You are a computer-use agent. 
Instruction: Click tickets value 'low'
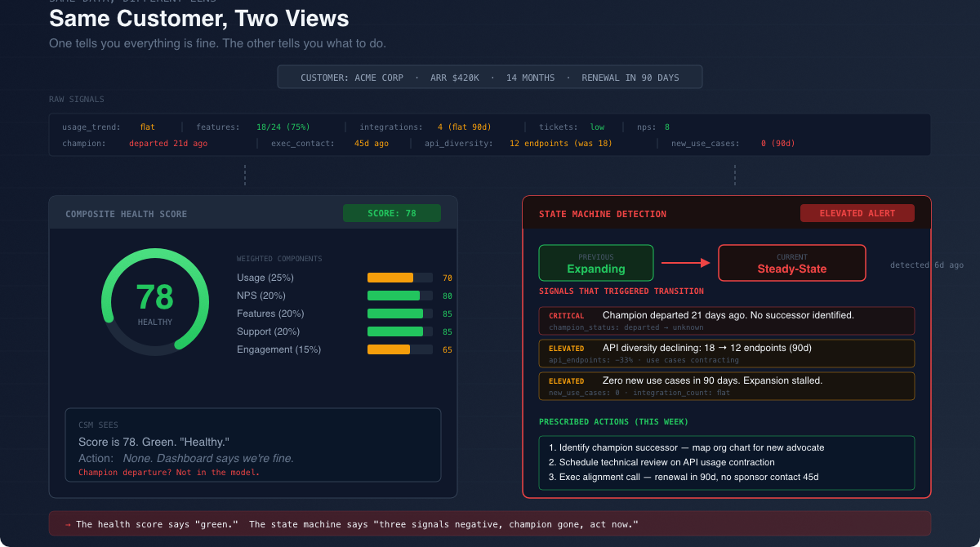(597, 127)
